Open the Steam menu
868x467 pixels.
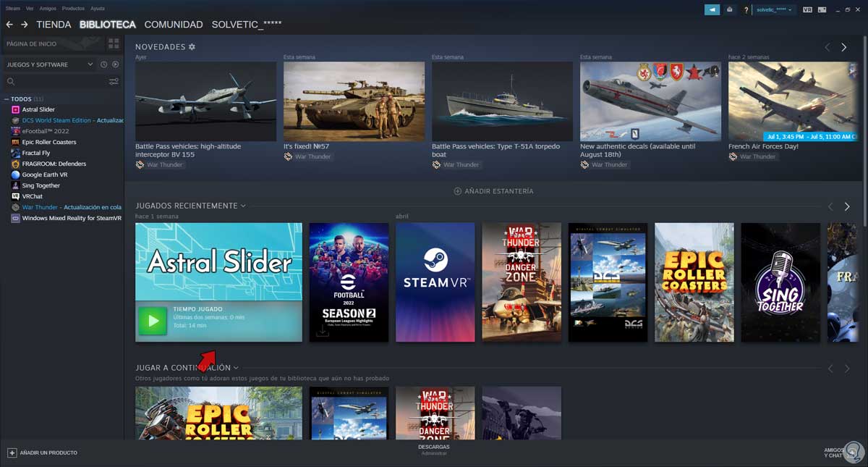[x=12, y=8]
